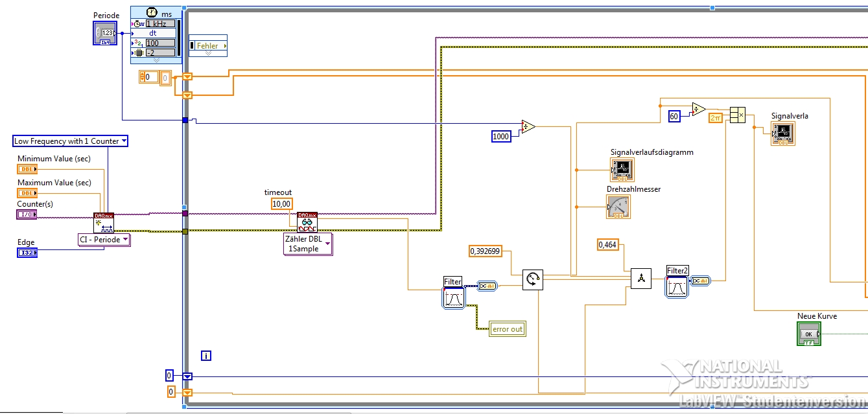Image resolution: width=868 pixels, height=414 pixels.
Task: Expand the timed loop input node chevron
Action: point(156,60)
